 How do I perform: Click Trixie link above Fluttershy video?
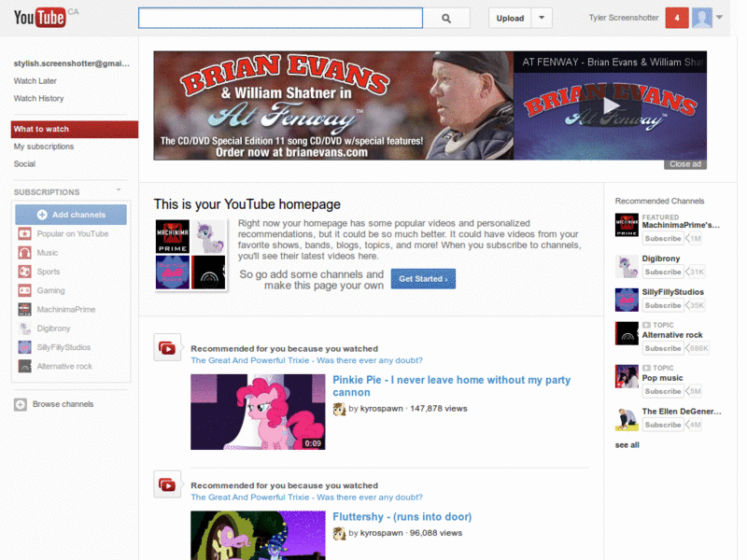[x=306, y=497]
